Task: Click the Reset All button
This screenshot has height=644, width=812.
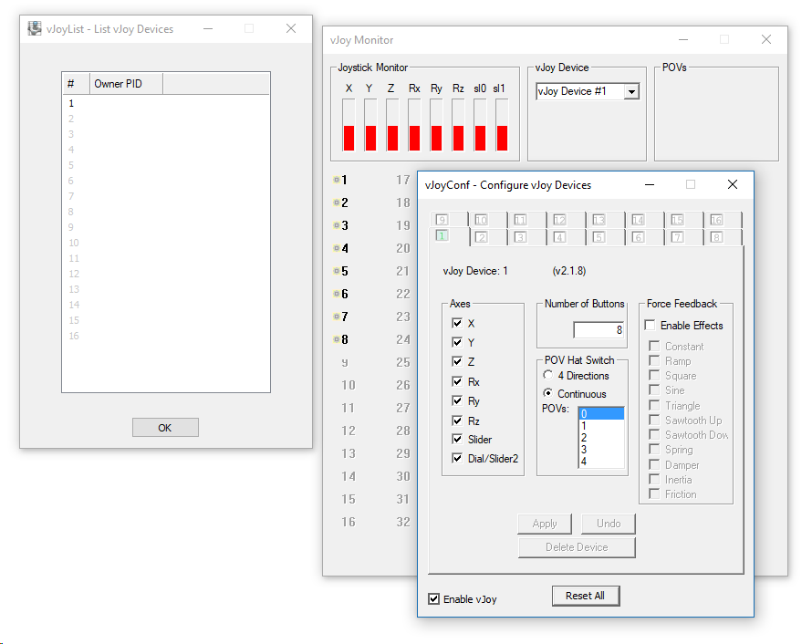Action: 585,595
